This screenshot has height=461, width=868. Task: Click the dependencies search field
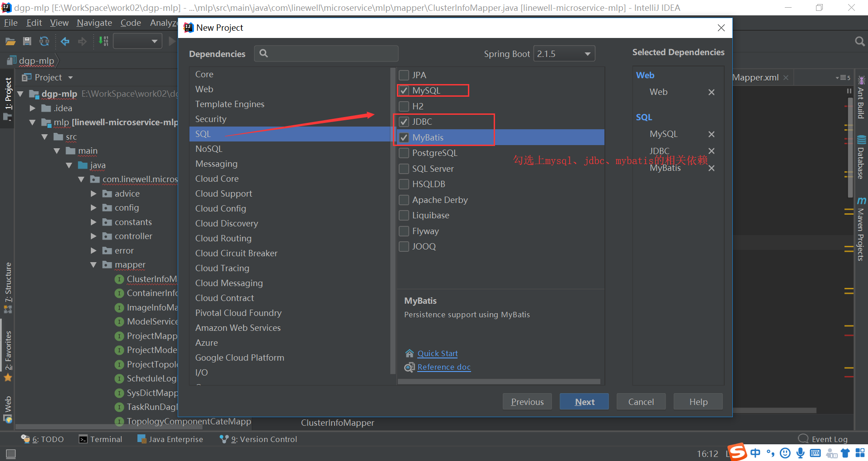point(326,53)
